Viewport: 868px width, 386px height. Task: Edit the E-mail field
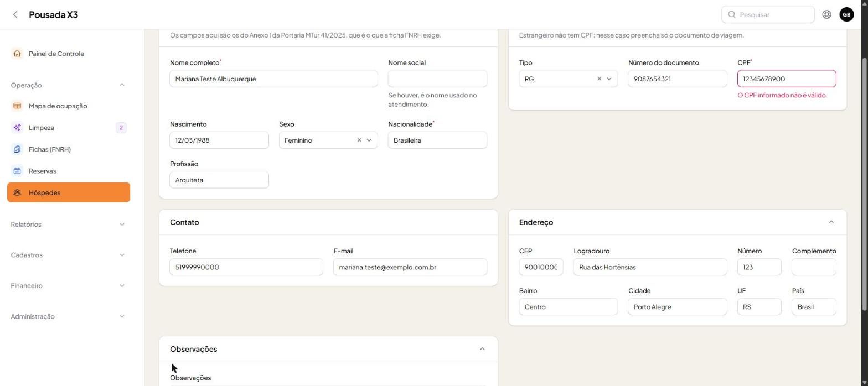410,267
